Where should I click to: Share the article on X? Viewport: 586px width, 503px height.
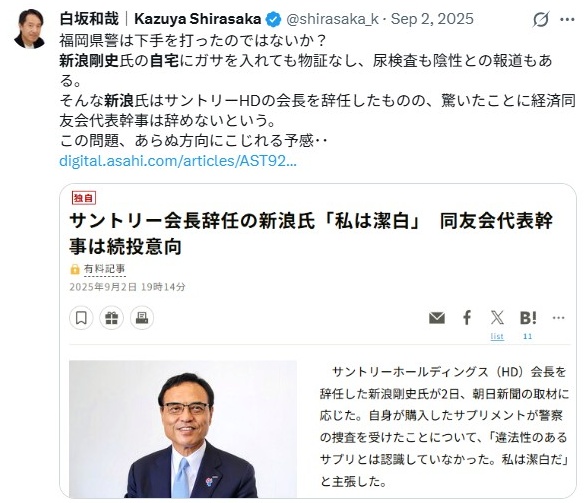click(497, 318)
